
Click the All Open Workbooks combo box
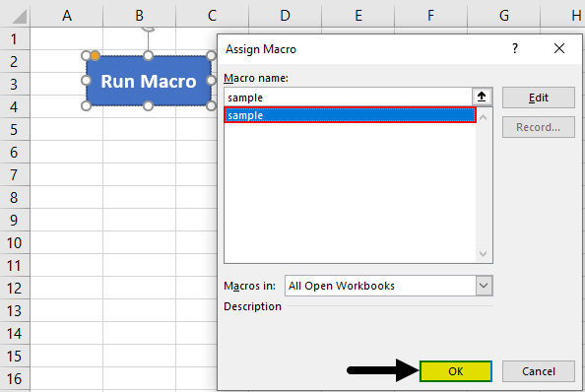click(x=388, y=286)
